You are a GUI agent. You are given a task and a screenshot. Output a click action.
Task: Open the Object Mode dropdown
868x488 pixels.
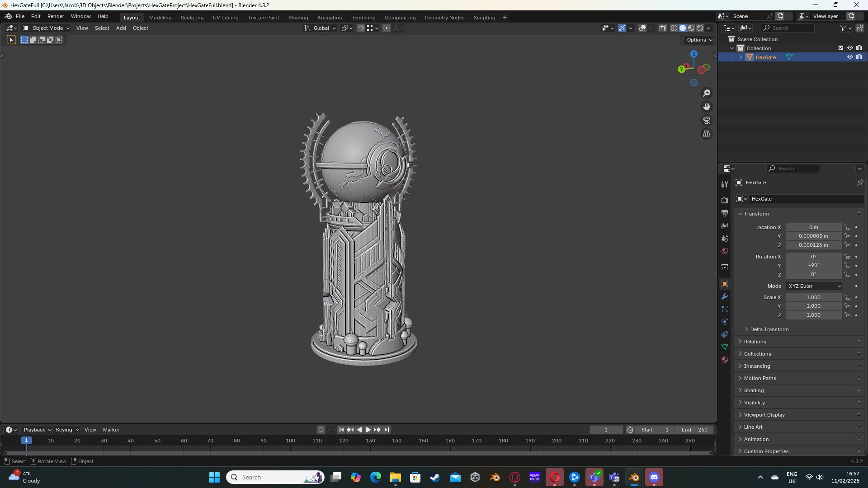coord(46,28)
